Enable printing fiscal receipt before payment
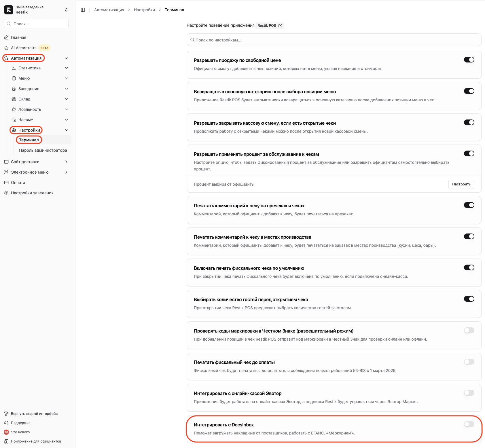485x448 pixels. (x=469, y=362)
